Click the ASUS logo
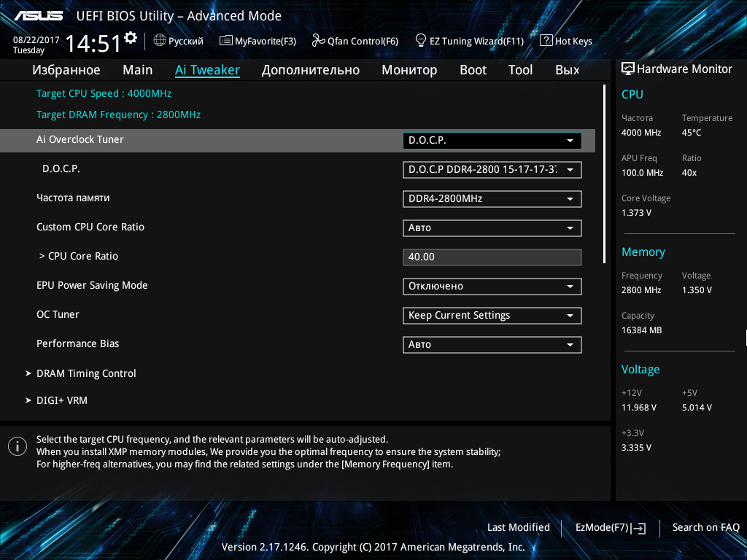This screenshot has height=560, width=747. pyautogui.click(x=39, y=16)
